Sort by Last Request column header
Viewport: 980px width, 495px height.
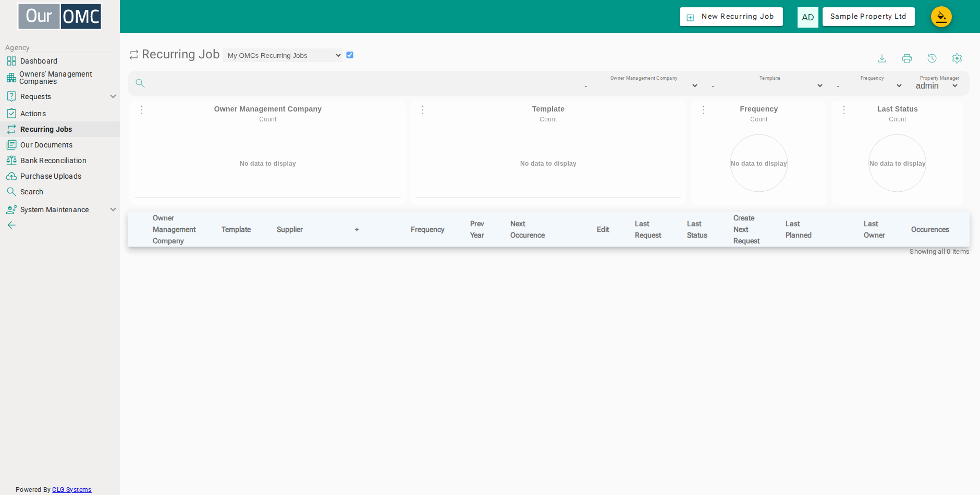pyautogui.click(x=648, y=229)
